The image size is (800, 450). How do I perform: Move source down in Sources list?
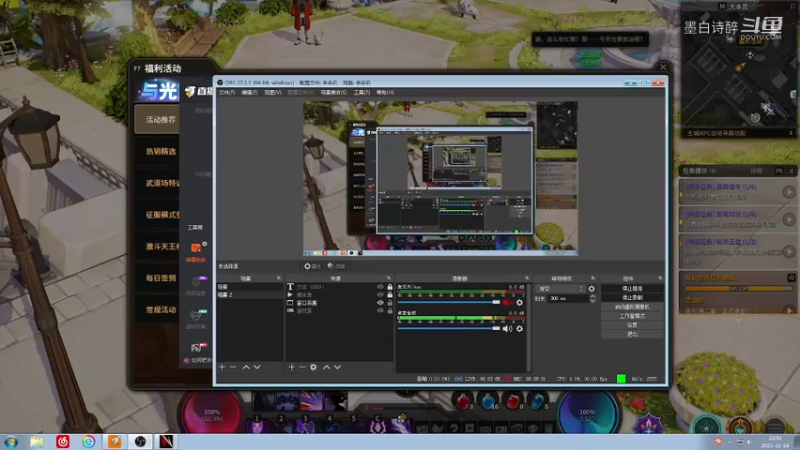click(x=337, y=367)
